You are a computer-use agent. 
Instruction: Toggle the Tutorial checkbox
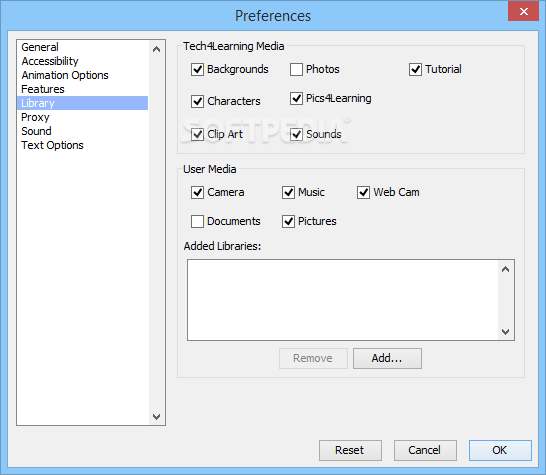coord(415,69)
